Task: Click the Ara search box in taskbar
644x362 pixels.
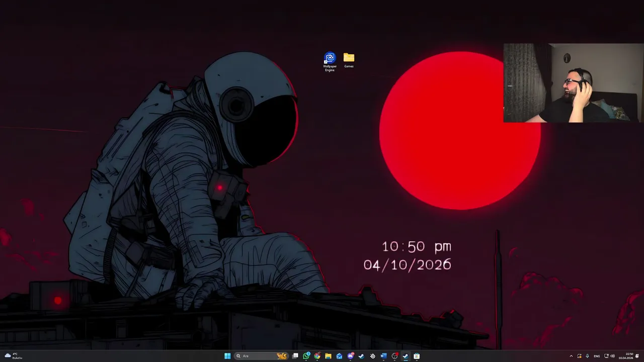Action: coord(261,356)
